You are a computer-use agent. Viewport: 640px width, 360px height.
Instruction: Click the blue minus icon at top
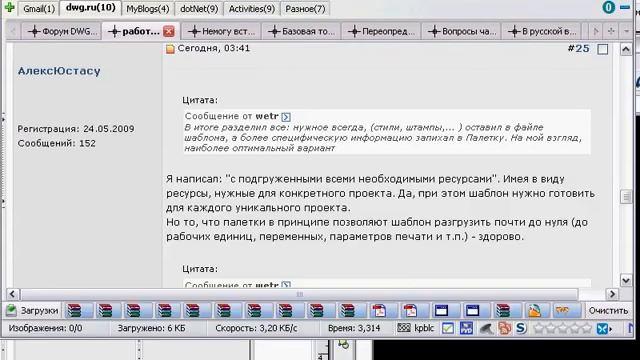(624, 7)
